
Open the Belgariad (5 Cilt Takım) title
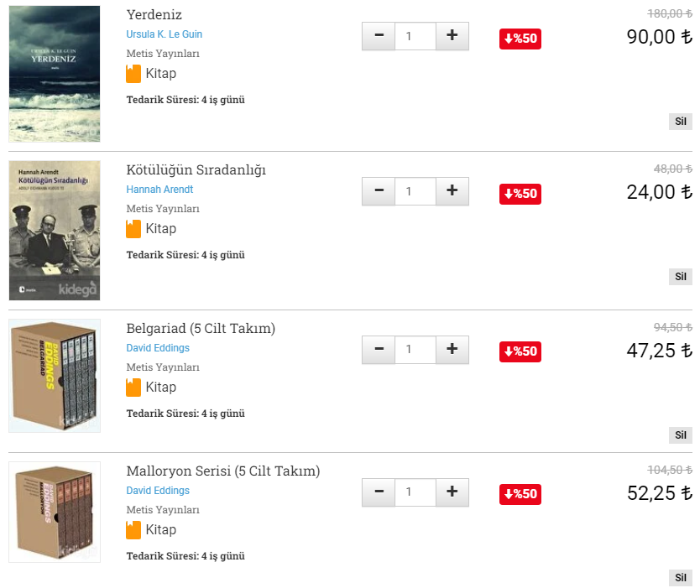click(201, 328)
